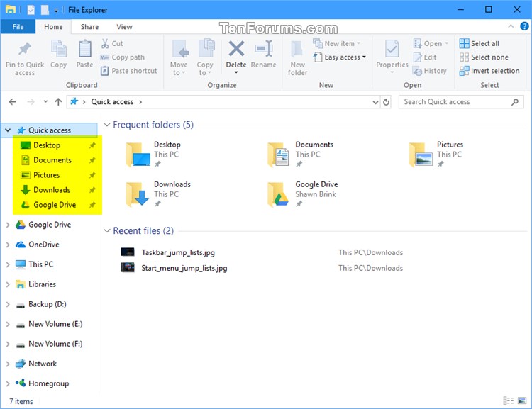532x409 pixels.
Task: Click the Copy ribbon icon
Action: tap(58, 49)
